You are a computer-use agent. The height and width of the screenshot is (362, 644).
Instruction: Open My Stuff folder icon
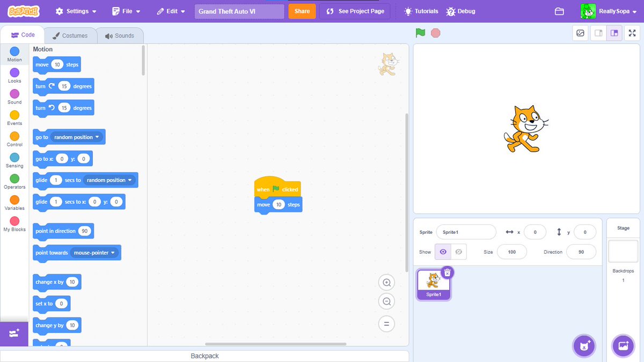click(559, 11)
